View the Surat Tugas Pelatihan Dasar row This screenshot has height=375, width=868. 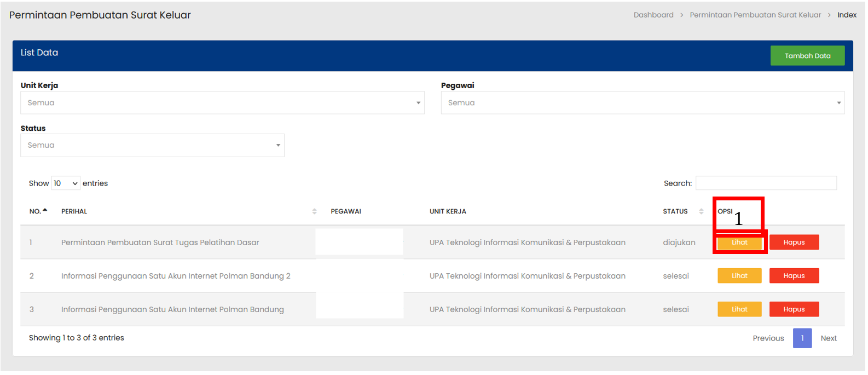739,243
